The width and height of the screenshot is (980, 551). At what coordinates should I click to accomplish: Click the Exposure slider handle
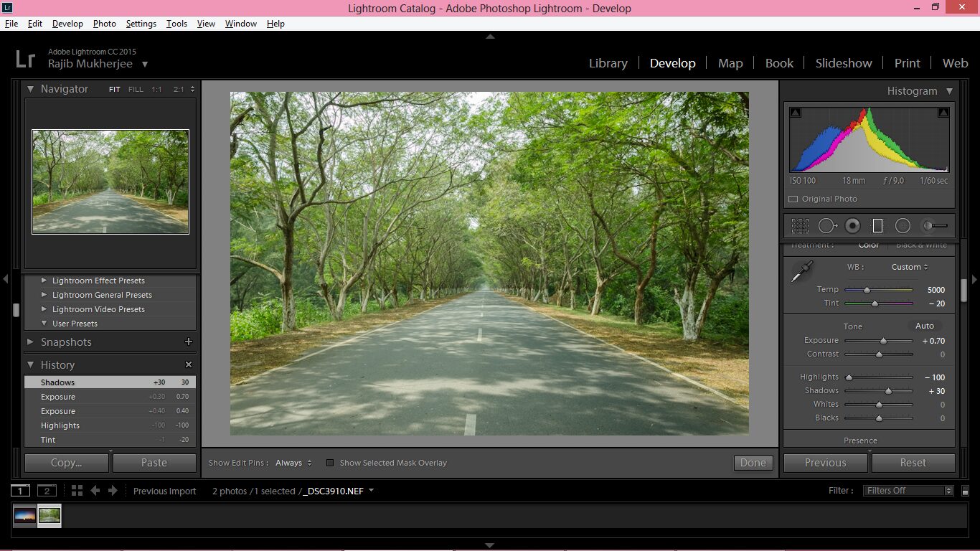[883, 341]
